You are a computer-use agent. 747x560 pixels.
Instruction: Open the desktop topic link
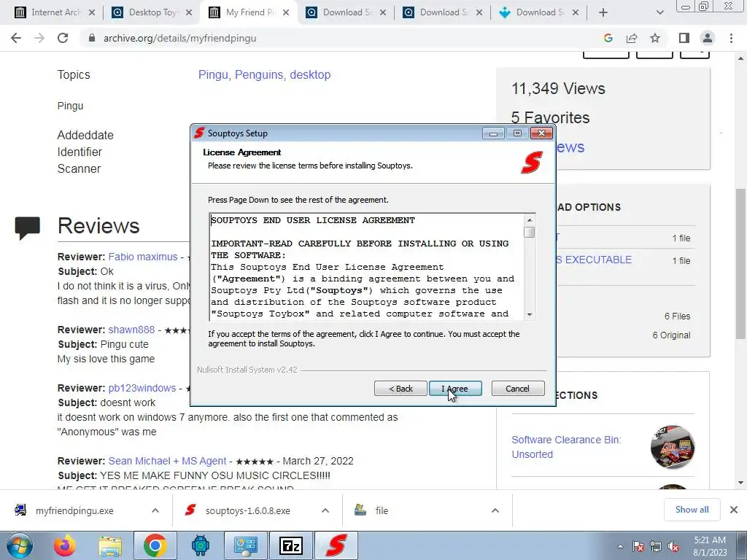(x=310, y=75)
